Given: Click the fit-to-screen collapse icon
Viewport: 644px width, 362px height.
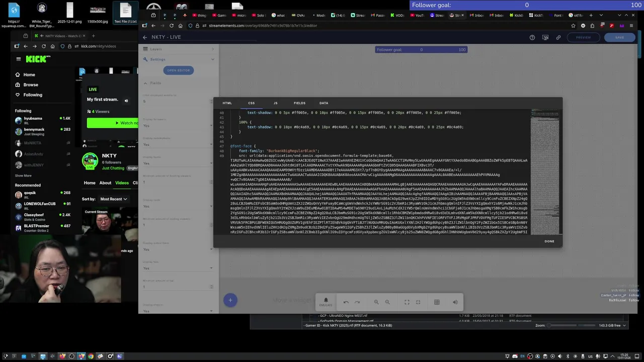Looking at the screenshot, I should 418,302.
